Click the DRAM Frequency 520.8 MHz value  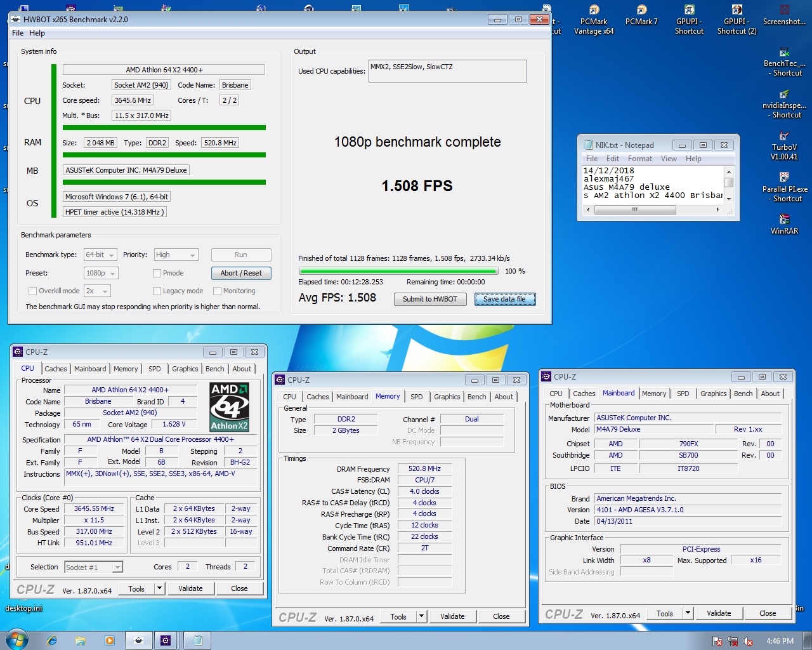point(424,468)
